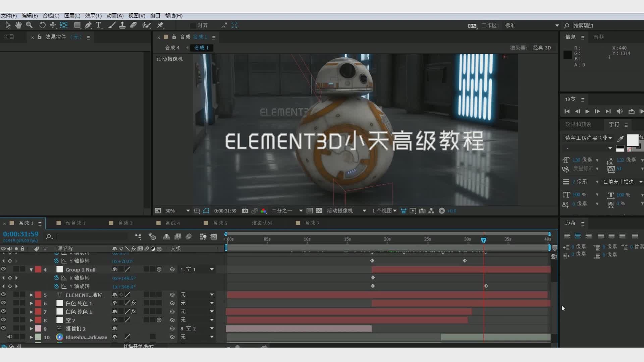
Task: Open the 50% magnification dropdown
Action: 177,211
